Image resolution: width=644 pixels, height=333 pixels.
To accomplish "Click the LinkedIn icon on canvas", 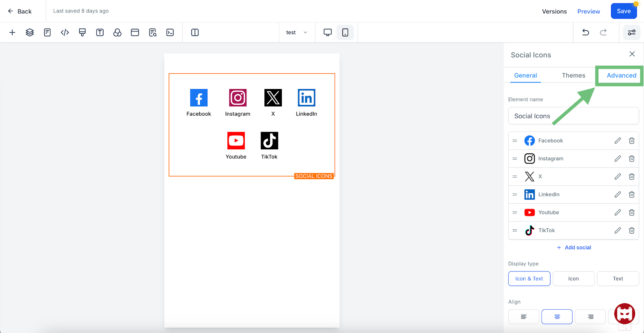I will [306, 98].
